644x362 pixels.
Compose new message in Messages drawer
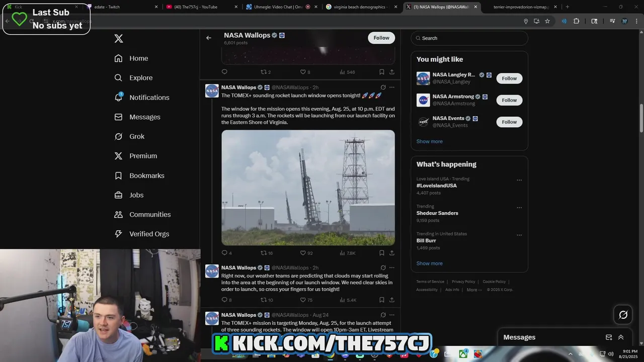click(x=609, y=337)
